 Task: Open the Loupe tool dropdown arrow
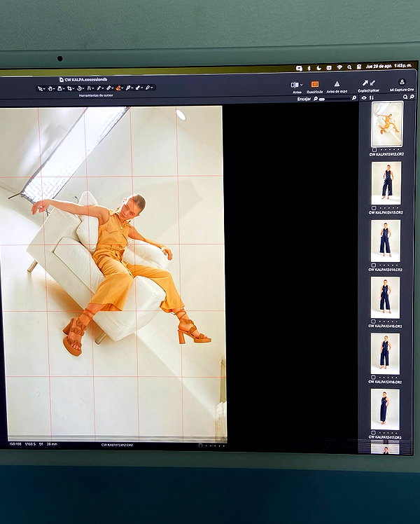tap(64, 89)
